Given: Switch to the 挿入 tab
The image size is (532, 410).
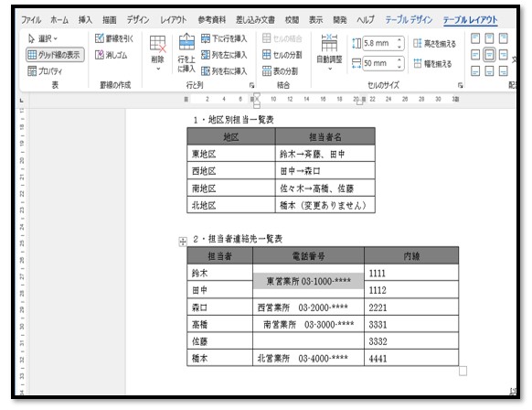Looking at the screenshot, I should (x=85, y=20).
